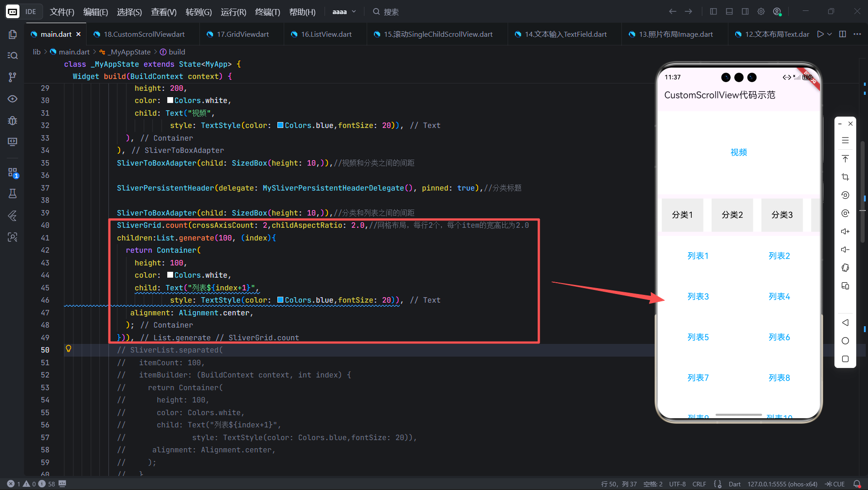Click the terminal icon in status bar
The width and height of the screenshot is (868, 490).
(x=62, y=484)
